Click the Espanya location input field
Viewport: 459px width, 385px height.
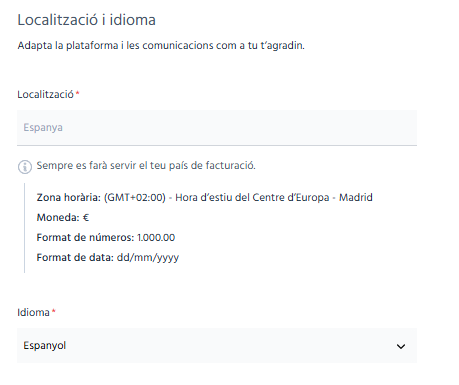[x=217, y=128]
